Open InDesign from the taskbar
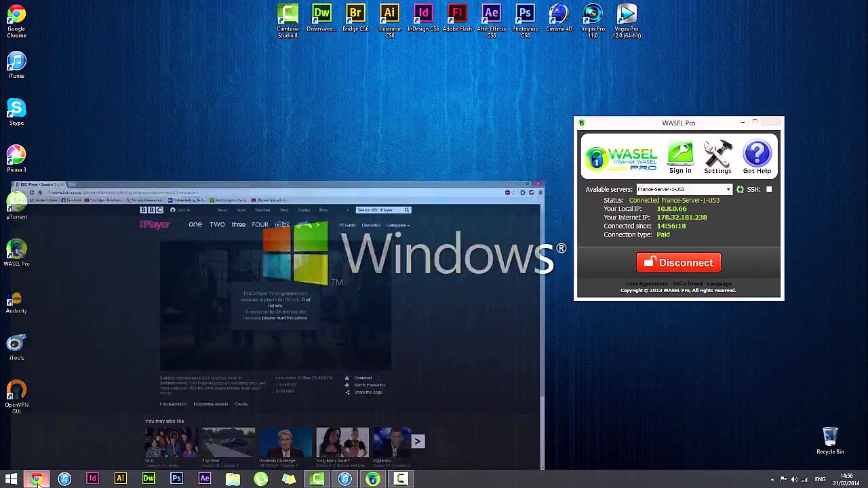The width and height of the screenshot is (868, 488). point(92,479)
